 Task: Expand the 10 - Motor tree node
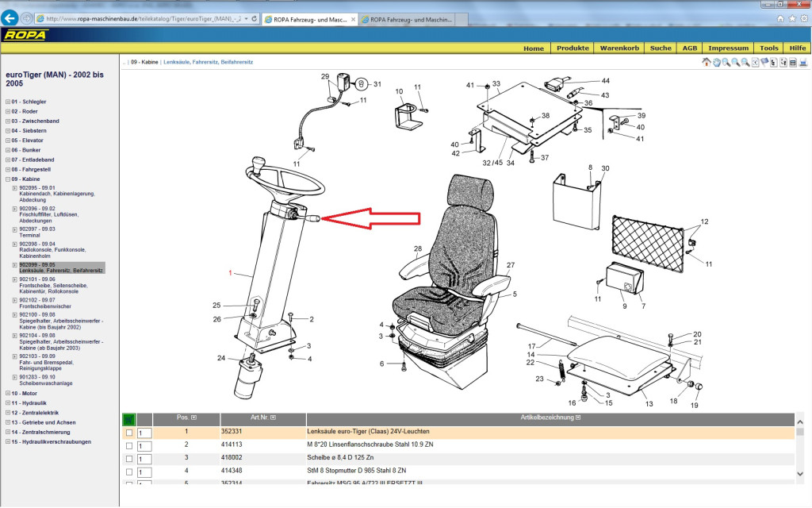[8, 394]
